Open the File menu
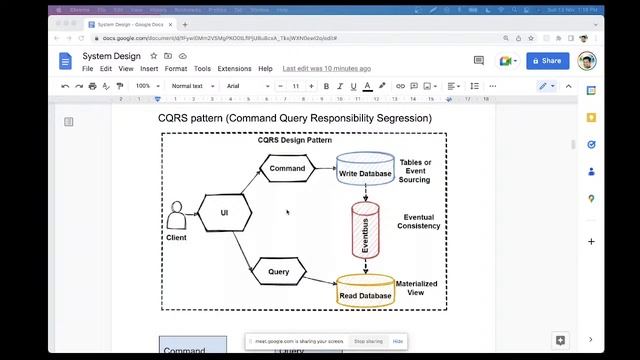Screen dimensions: 640x360 tap(87, 69)
